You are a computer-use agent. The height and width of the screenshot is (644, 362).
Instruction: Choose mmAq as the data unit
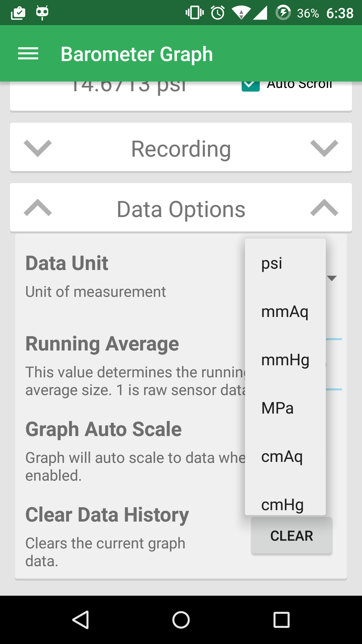click(285, 312)
